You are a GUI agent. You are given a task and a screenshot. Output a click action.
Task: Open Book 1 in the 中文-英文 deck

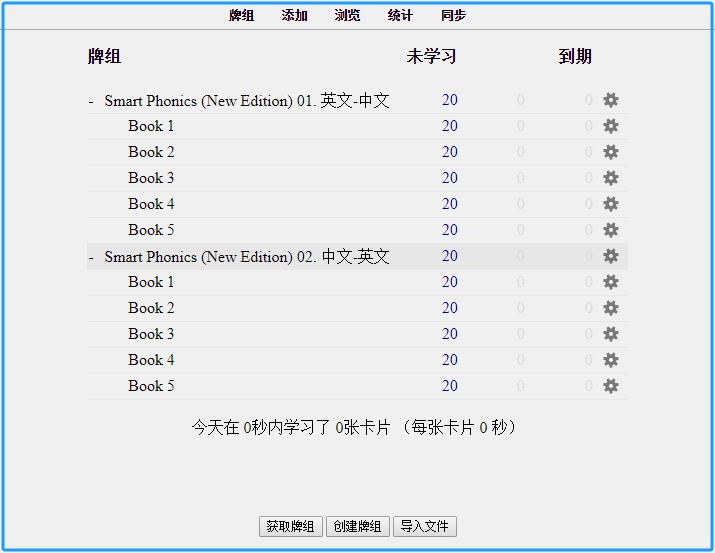click(151, 282)
